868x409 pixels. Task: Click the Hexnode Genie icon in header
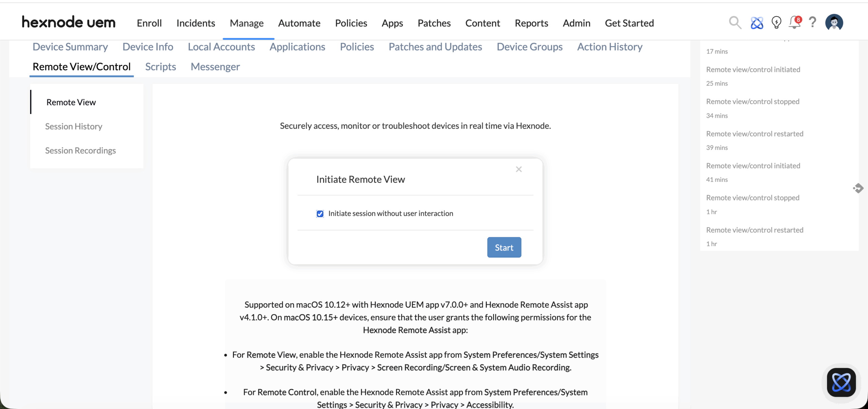pos(756,23)
